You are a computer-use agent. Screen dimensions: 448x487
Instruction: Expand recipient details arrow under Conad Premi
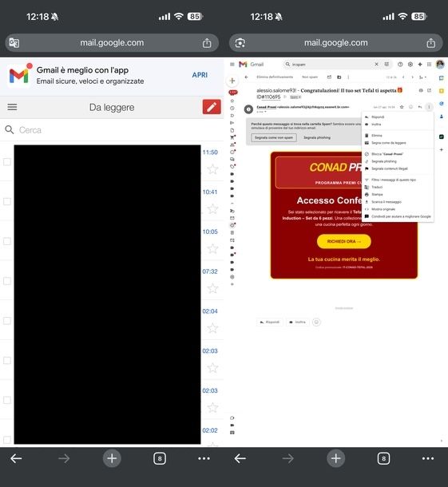tap(265, 112)
